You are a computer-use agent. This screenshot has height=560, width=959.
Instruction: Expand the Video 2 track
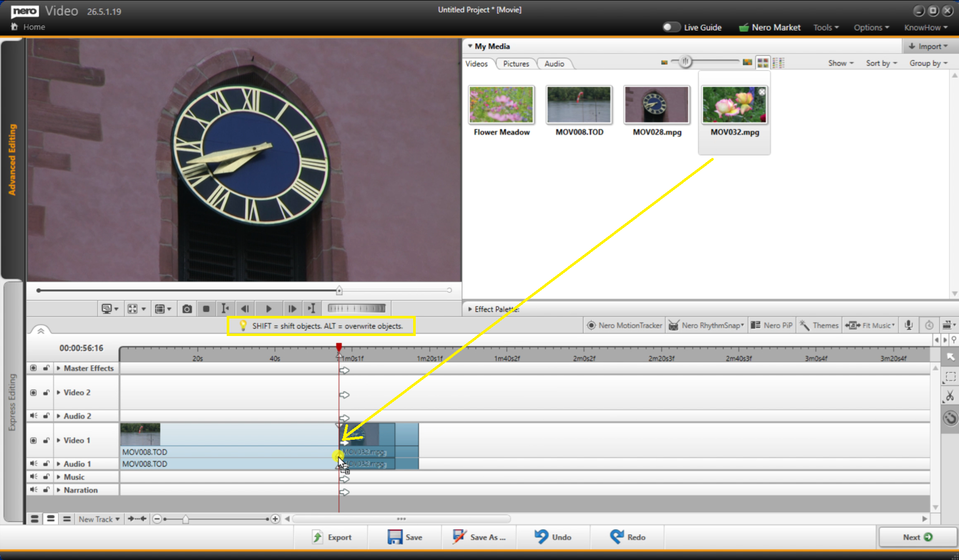click(58, 393)
